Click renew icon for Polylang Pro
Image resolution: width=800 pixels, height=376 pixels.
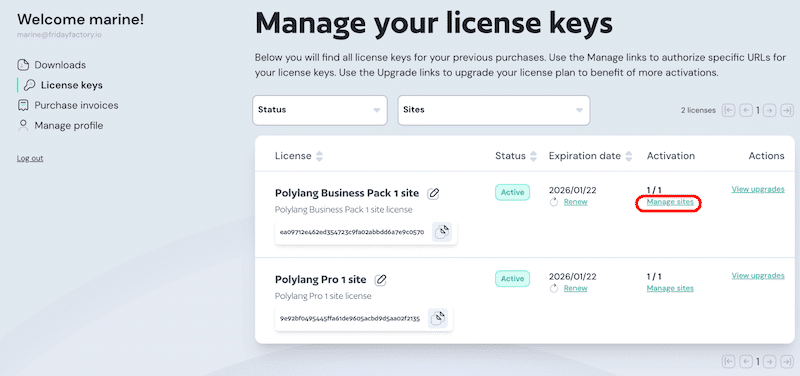coord(554,289)
